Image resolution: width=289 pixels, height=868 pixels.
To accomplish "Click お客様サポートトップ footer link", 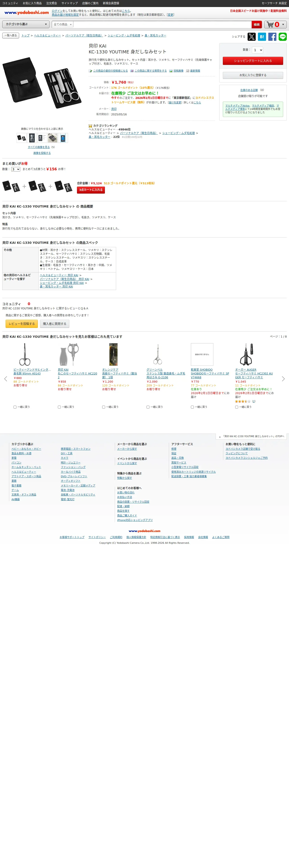I will pos(72,537).
